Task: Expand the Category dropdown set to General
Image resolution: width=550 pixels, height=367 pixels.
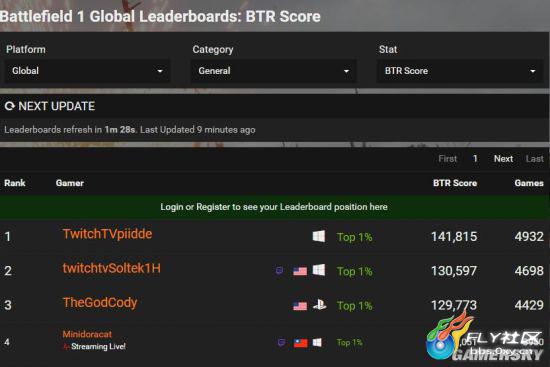Action: click(274, 71)
